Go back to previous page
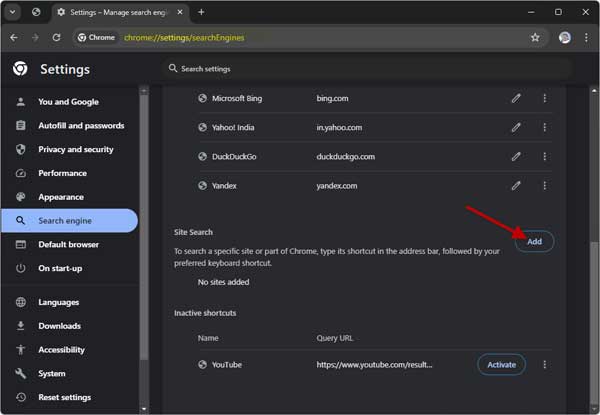 [x=14, y=37]
